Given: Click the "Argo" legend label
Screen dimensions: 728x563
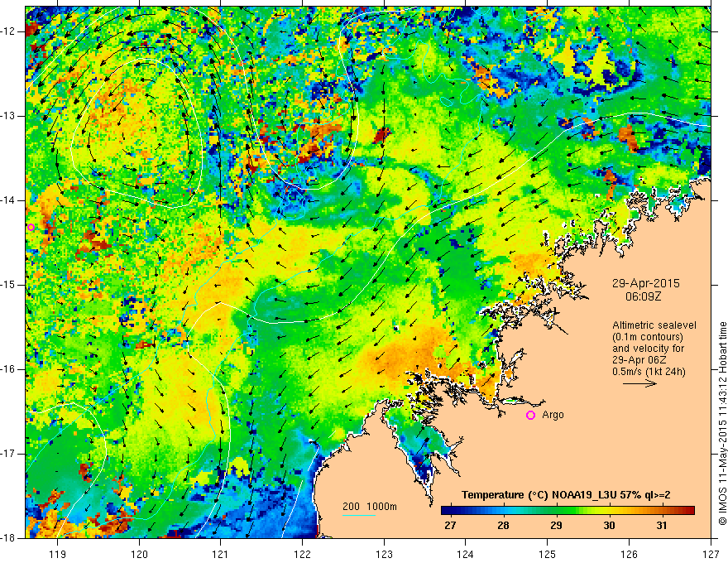Looking at the screenshot, I should (553, 415).
